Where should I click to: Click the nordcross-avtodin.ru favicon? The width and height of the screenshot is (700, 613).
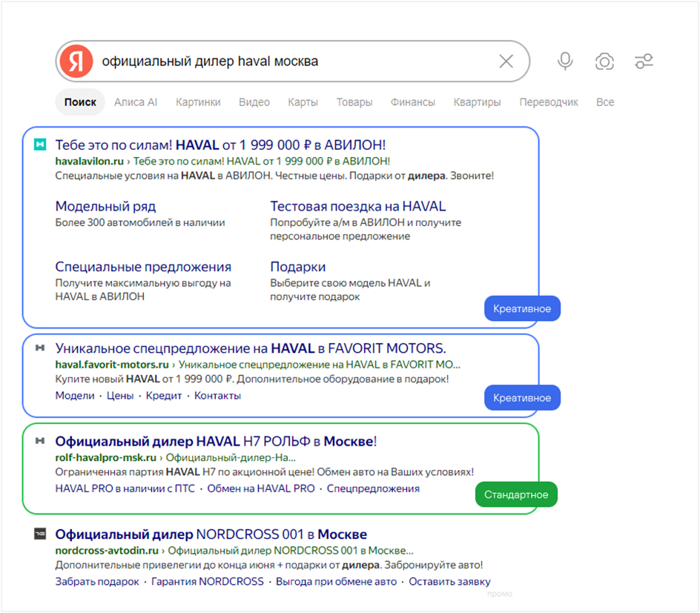tap(40, 534)
